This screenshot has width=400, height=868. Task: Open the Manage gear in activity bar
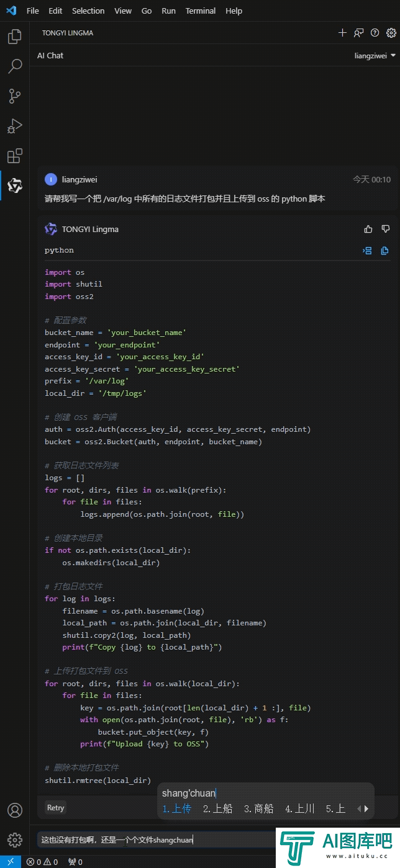(14, 839)
